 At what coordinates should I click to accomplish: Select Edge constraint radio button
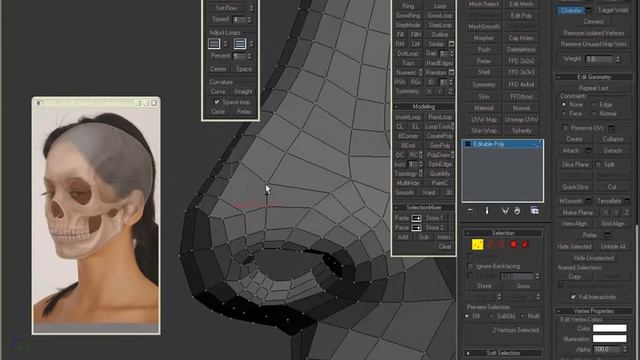[x=594, y=104]
